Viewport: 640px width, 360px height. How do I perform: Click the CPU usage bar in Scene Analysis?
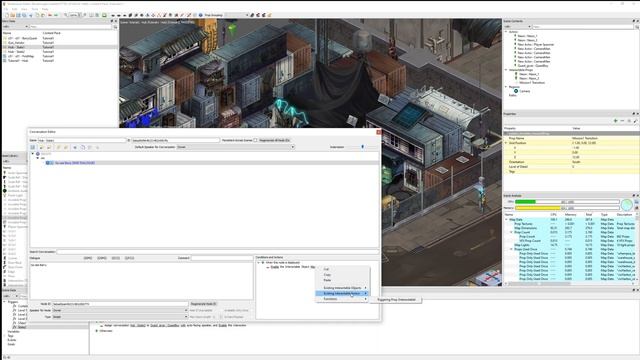tap(567, 202)
